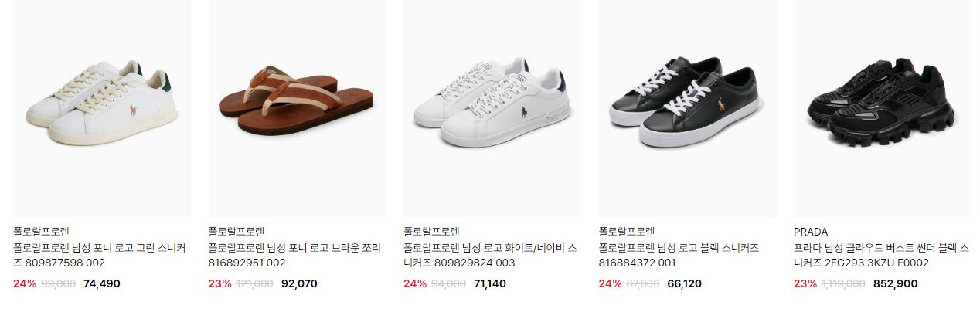Open the product title ending 809829824 003

pos(490,256)
